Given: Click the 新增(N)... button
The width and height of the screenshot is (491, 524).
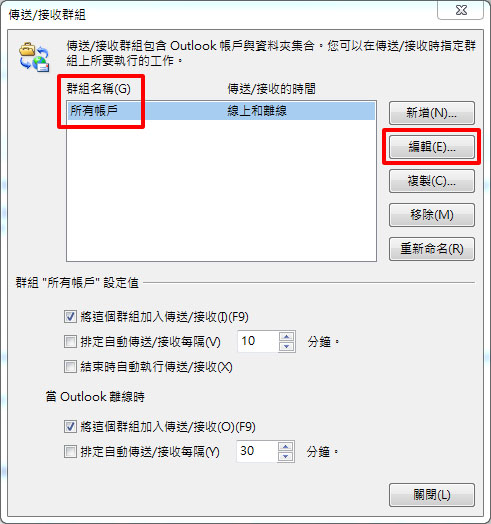Looking at the screenshot, I should point(432,113).
